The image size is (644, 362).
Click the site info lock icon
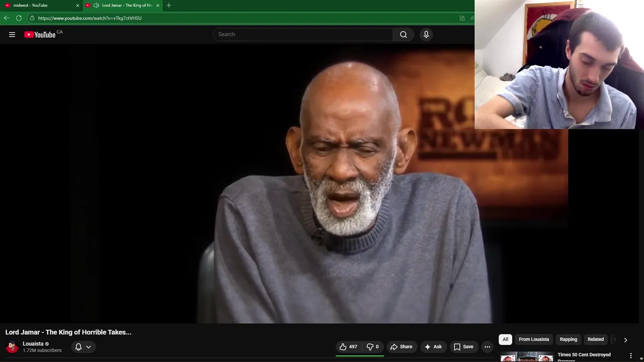pyautogui.click(x=32, y=18)
